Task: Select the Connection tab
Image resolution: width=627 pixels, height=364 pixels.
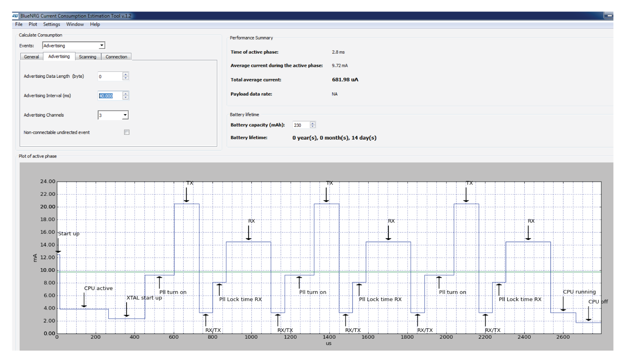Action: 116,57
